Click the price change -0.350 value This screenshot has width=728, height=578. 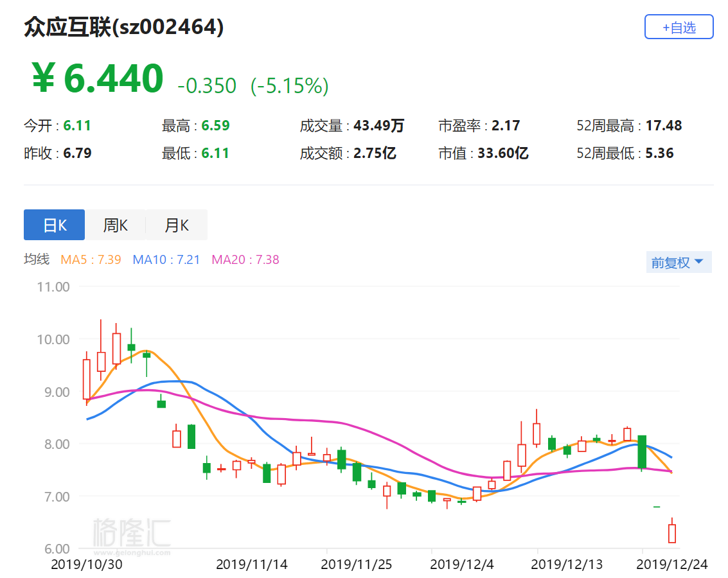(x=207, y=86)
